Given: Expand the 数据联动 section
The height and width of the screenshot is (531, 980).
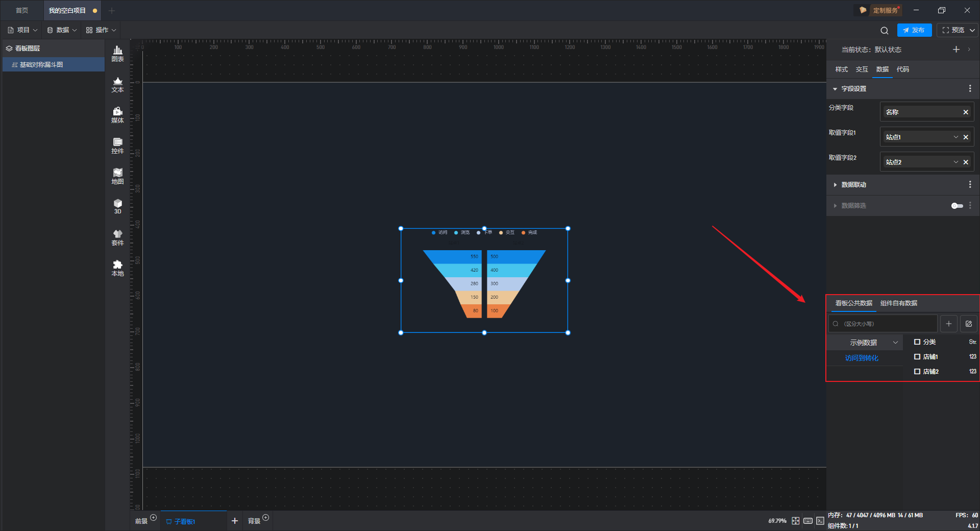Looking at the screenshot, I should click(x=835, y=185).
